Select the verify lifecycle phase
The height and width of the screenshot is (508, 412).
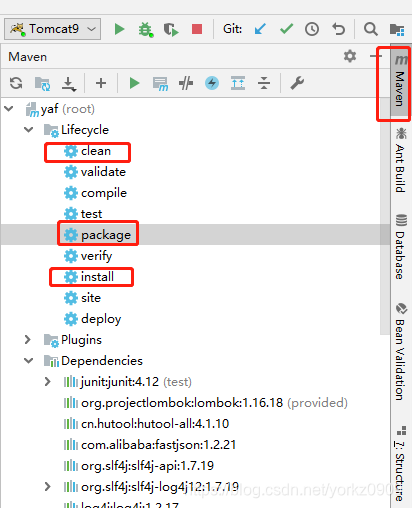[x=88, y=256]
